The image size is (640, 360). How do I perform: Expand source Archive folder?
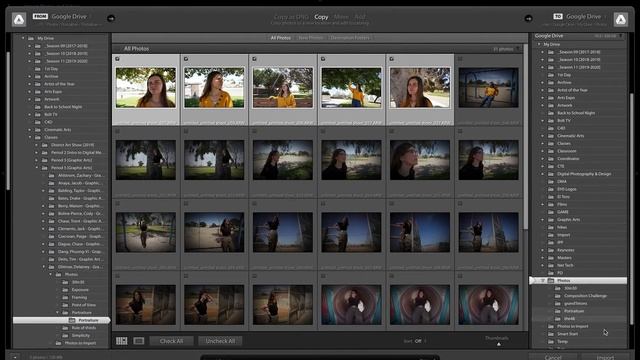click(x=29, y=76)
